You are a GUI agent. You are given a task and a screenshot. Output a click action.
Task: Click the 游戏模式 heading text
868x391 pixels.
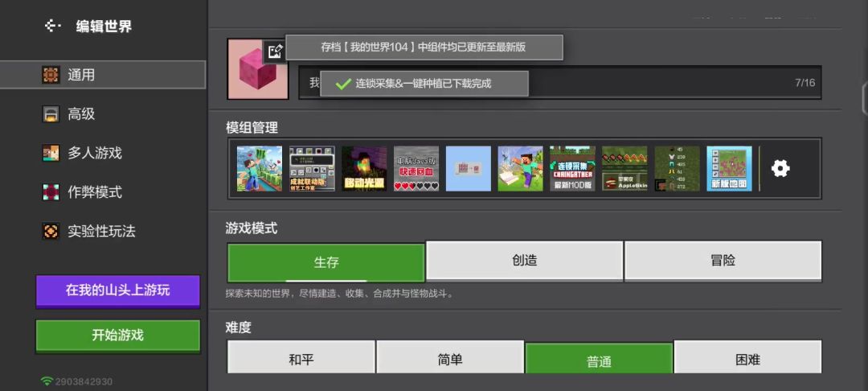click(x=252, y=228)
